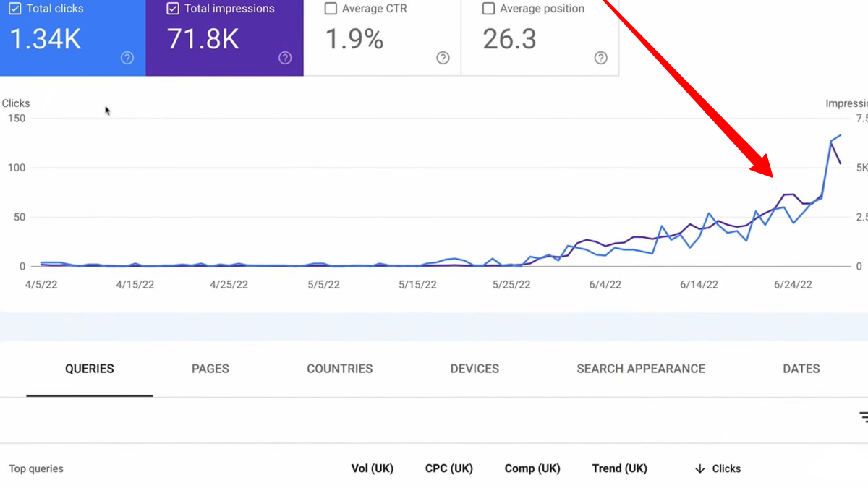The image size is (868, 488).
Task: Click the 71.8K total impressions value
Action: tap(203, 40)
